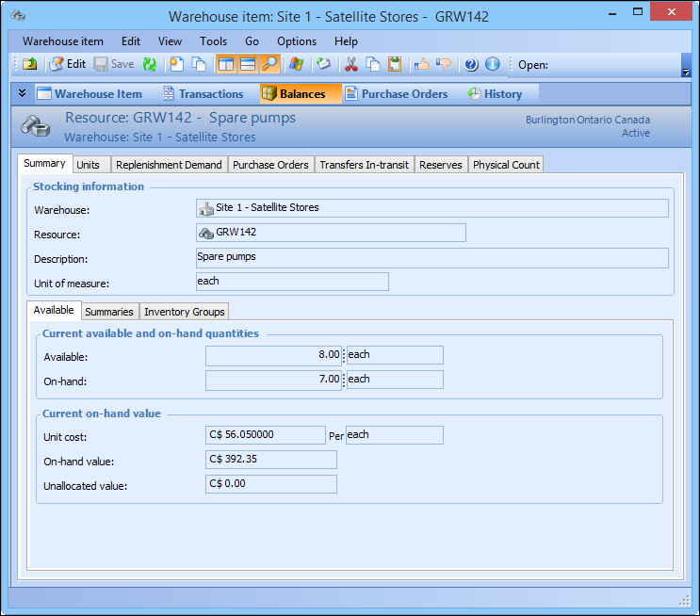Click the Description field containing Spare pumps

click(x=431, y=258)
